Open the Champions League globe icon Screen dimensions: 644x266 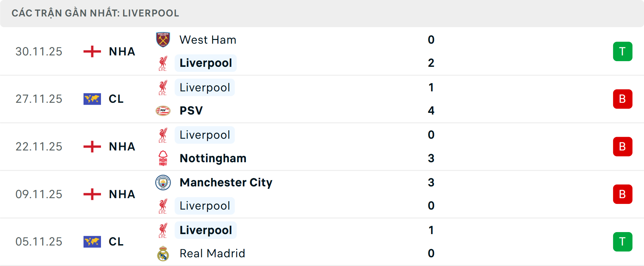(x=92, y=99)
